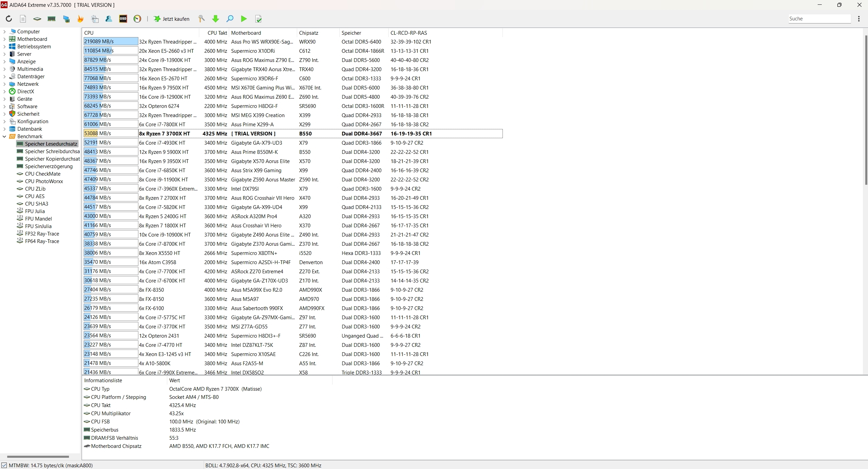Collapse the Benchmark tree node
868x469 pixels.
(x=4, y=136)
